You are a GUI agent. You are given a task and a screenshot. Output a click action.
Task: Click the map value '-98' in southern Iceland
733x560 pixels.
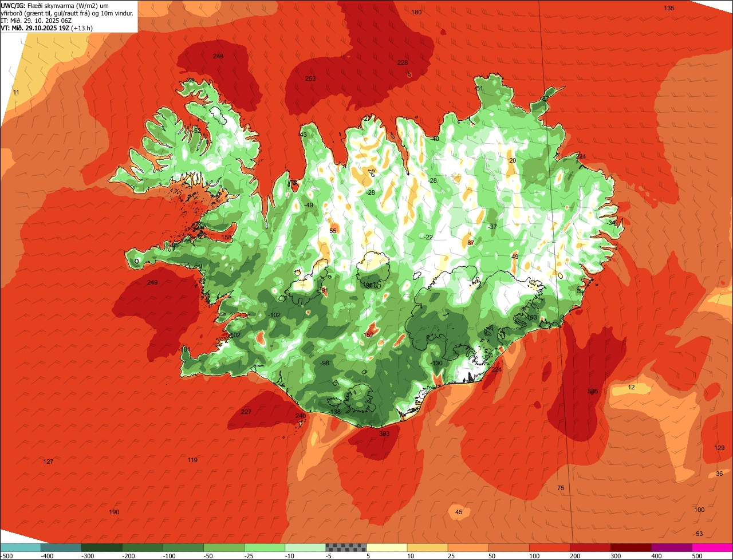pyautogui.click(x=325, y=364)
